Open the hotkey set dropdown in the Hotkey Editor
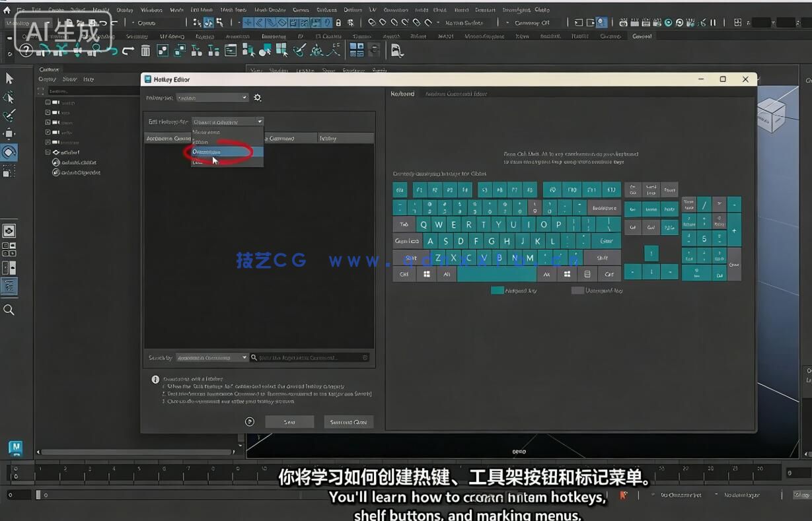This screenshot has height=521, width=812. (211, 97)
